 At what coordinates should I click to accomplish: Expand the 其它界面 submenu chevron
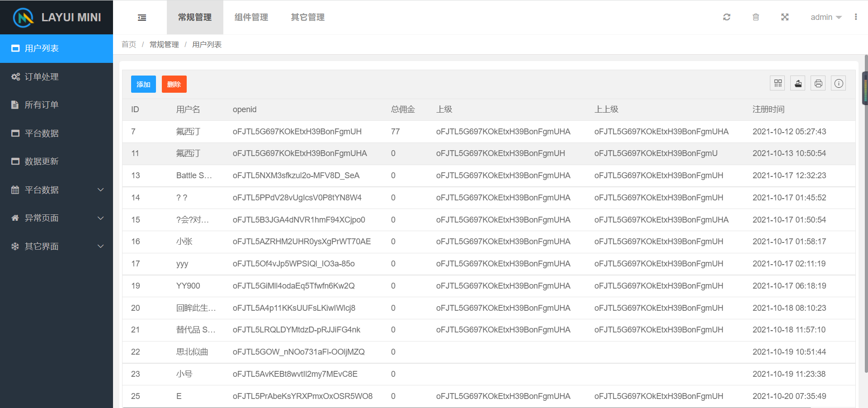pos(101,246)
